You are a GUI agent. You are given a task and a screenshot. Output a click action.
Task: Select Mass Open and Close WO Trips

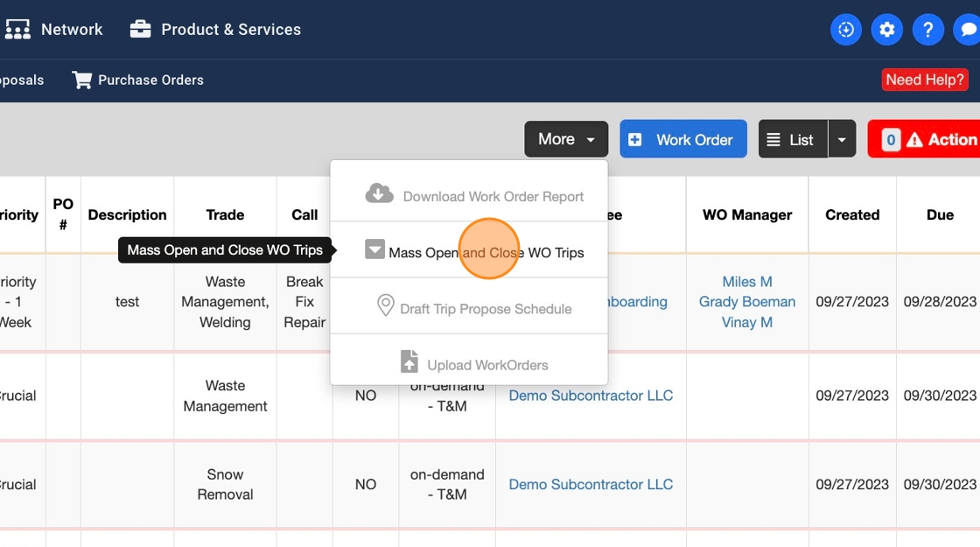click(486, 252)
